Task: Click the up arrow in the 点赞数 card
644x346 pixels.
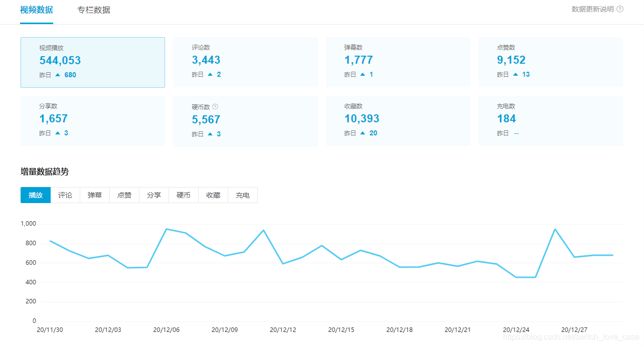Action: click(x=515, y=75)
